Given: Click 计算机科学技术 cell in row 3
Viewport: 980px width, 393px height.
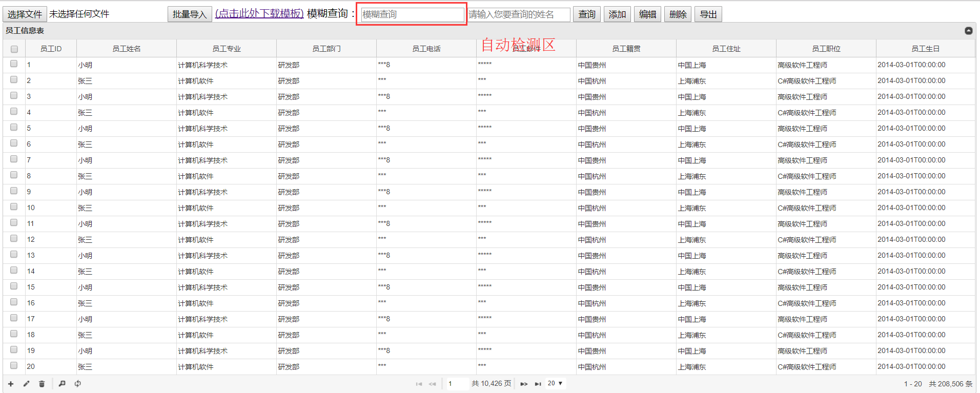Looking at the screenshot, I should click(x=226, y=97).
